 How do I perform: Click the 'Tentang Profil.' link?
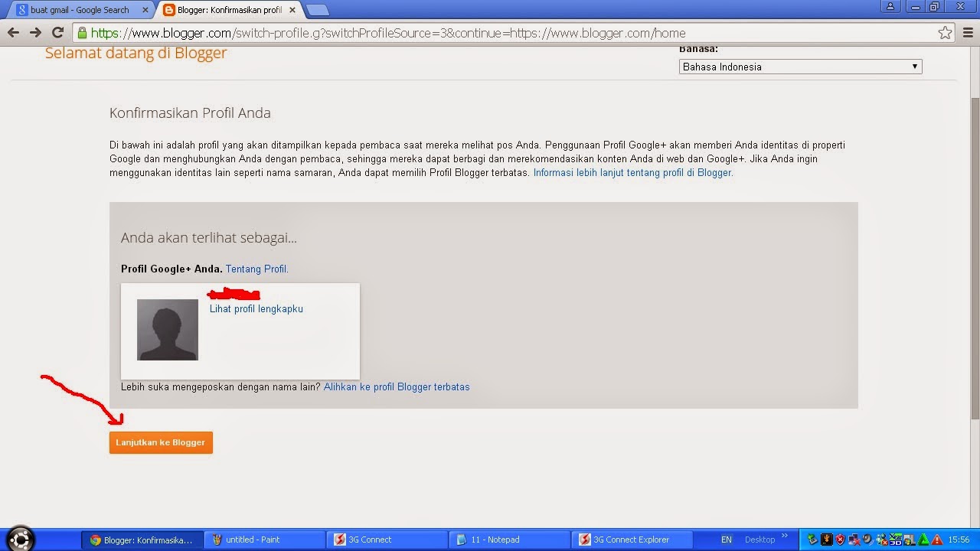click(x=257, y=269)
